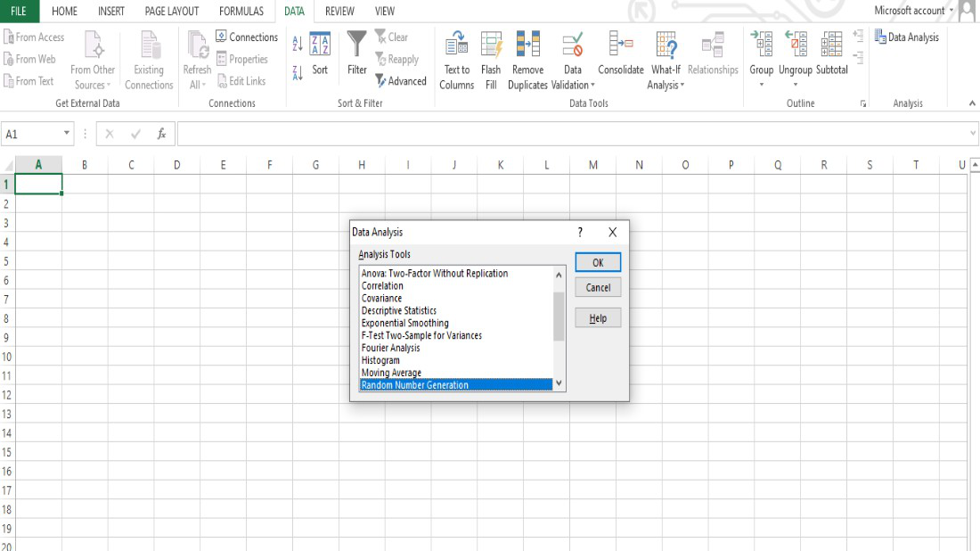Screen dimensions: 980x551
Task: Collapse the ribbon
Action: pos(972,103)
